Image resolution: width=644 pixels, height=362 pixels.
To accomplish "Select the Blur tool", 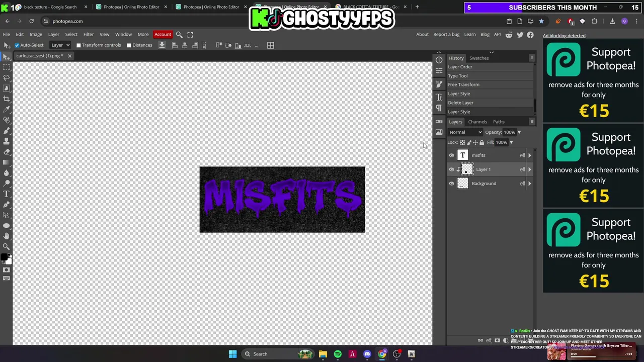I will pyautogui.click(x=7, y=172).
